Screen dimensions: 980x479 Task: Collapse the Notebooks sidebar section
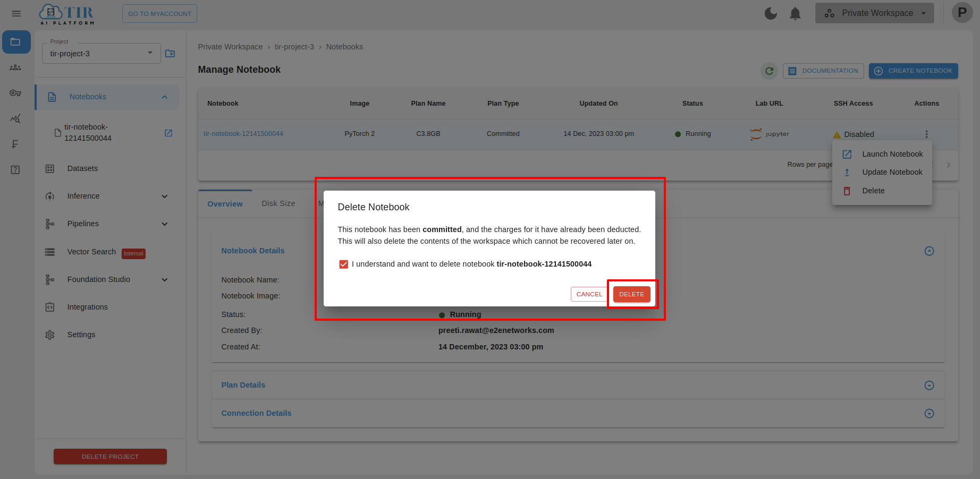click(165, 97)
